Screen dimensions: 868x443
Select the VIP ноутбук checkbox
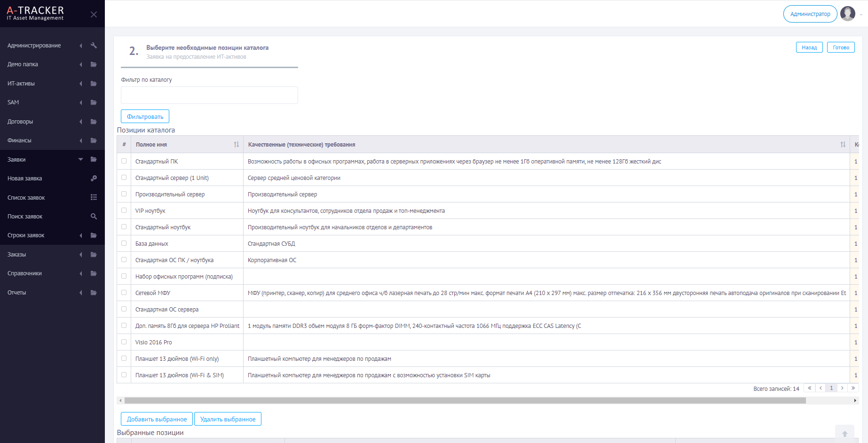coord(124,210)
